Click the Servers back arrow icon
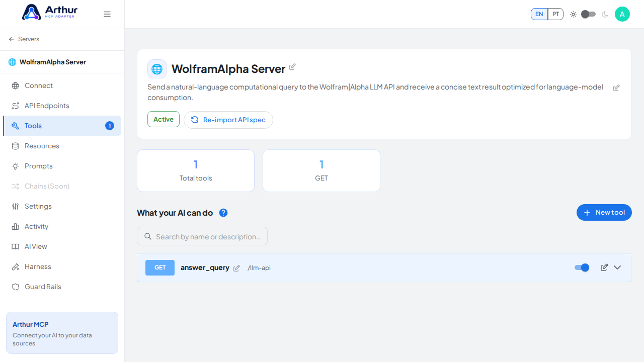The image size is (644, 362). point(12,39)
